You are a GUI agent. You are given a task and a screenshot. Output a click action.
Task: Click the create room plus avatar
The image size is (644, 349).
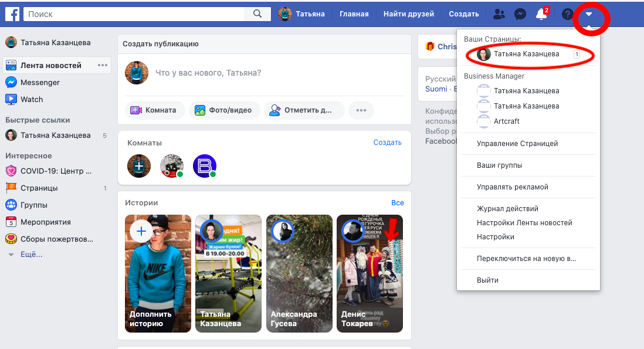point(139,166)
